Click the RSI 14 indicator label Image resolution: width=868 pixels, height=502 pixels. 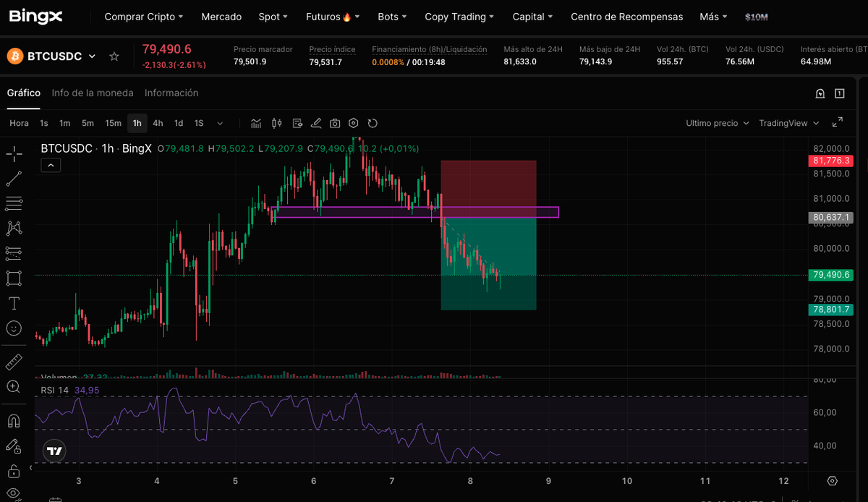point(54,390)
